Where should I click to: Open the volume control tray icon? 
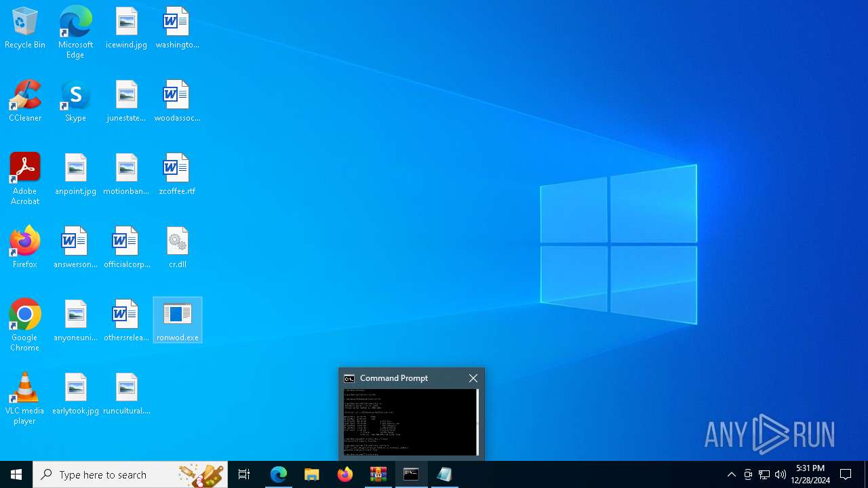click(781, 474)
